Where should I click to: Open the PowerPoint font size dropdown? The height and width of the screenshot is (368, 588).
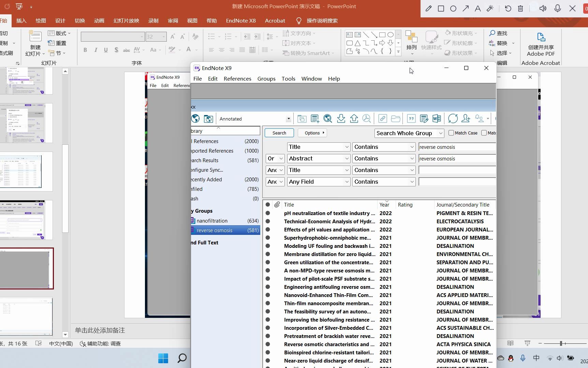tap(164, 37)
